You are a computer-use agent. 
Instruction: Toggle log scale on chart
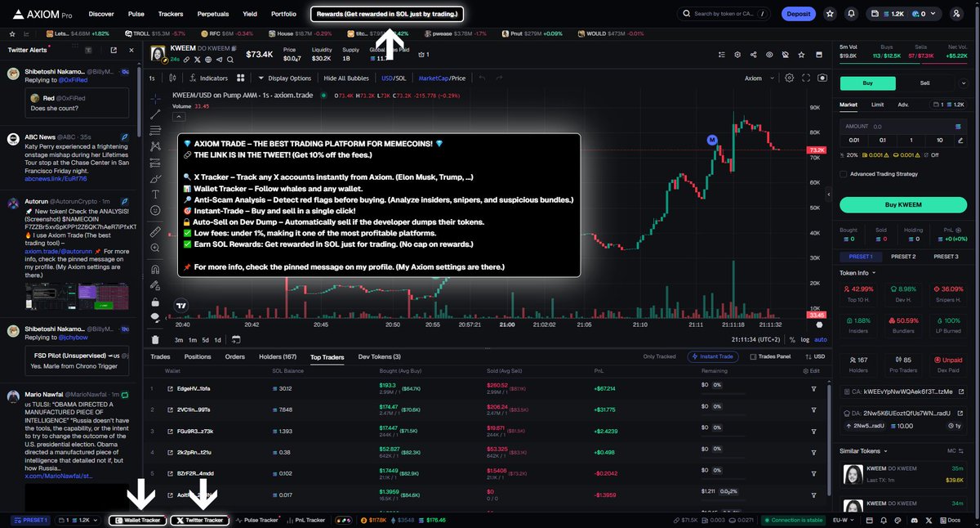coord(805,339)
